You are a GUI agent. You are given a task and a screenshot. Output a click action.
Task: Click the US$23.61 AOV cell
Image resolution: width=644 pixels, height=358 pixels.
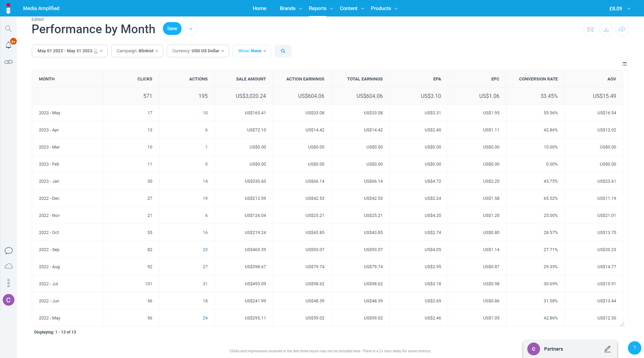tap(606, 181)
